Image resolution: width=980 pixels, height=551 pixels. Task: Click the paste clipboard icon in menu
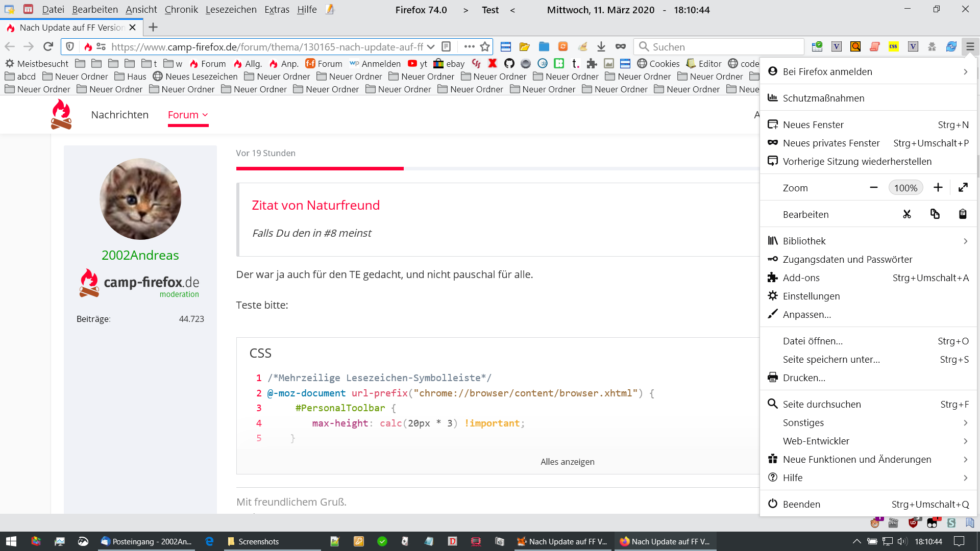tap(963, 214)
